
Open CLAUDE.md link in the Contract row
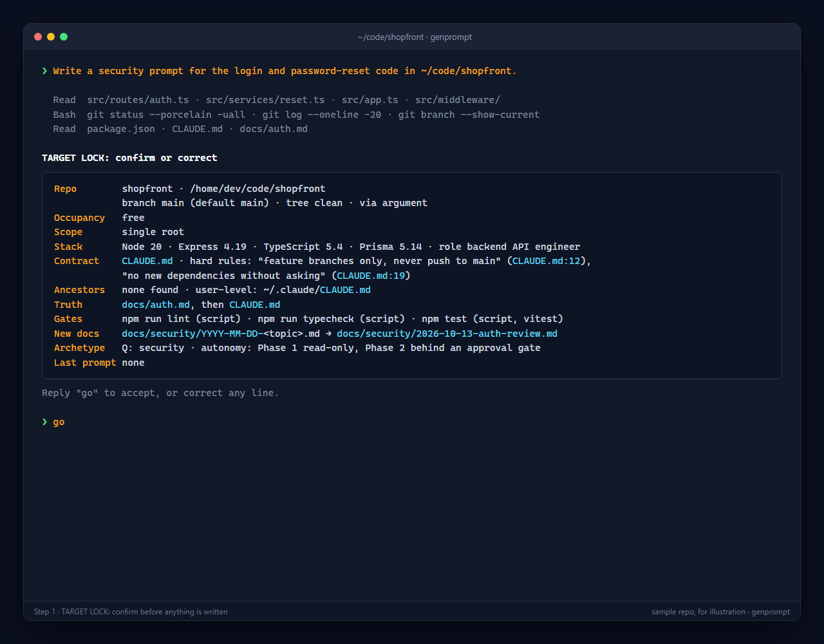click(147, 261)
